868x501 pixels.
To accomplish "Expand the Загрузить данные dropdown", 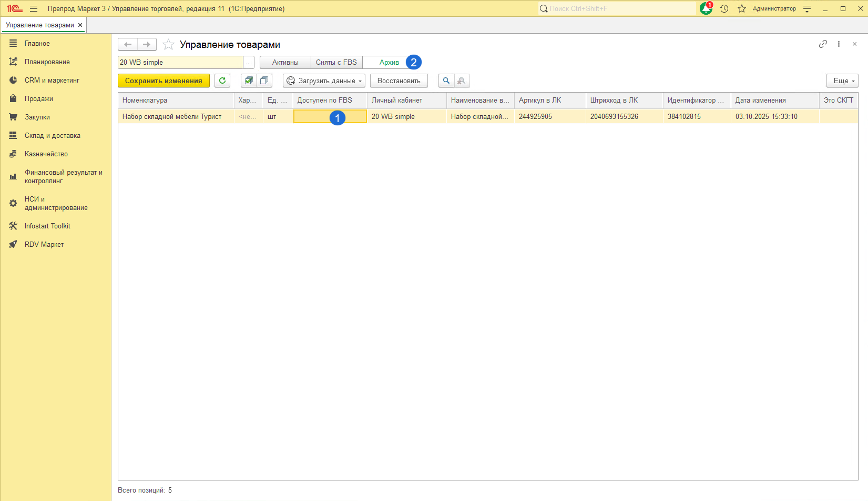I will pos(324,81).
